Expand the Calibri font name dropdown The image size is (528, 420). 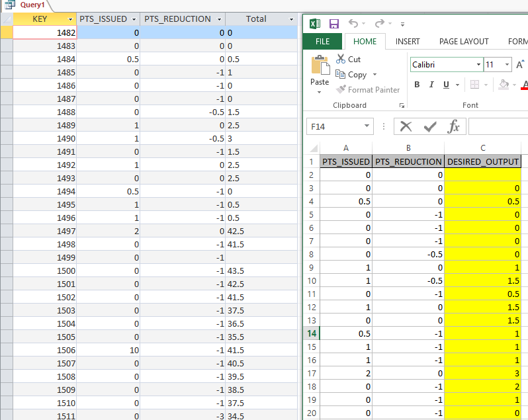click(x=478, y=65)
